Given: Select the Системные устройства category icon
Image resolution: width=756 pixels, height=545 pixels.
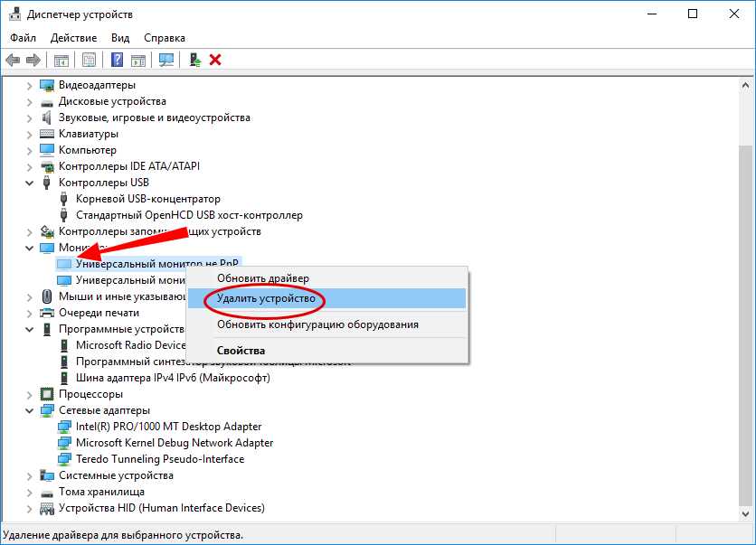Looking at the screenshot, I should click(x=47, y=475).
